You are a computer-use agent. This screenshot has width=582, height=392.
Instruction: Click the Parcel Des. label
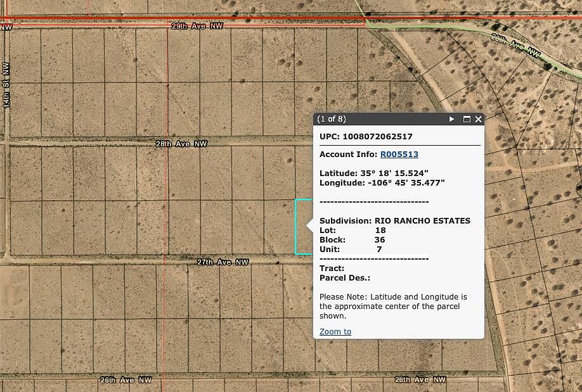pos(345,278)
